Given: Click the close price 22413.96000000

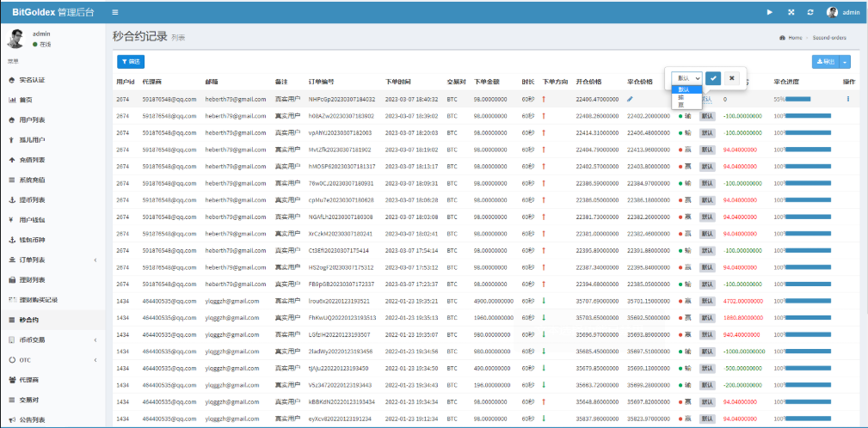Looking at the screenshot, I should tap(649, 150).
